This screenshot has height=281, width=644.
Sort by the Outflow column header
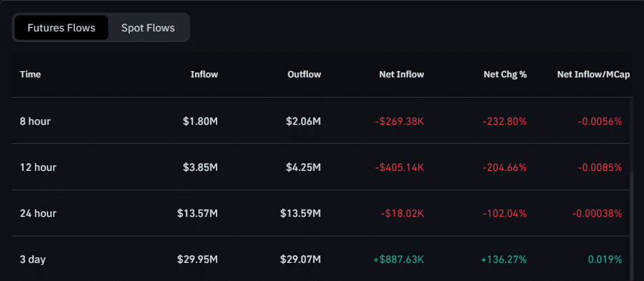(304, 74)
